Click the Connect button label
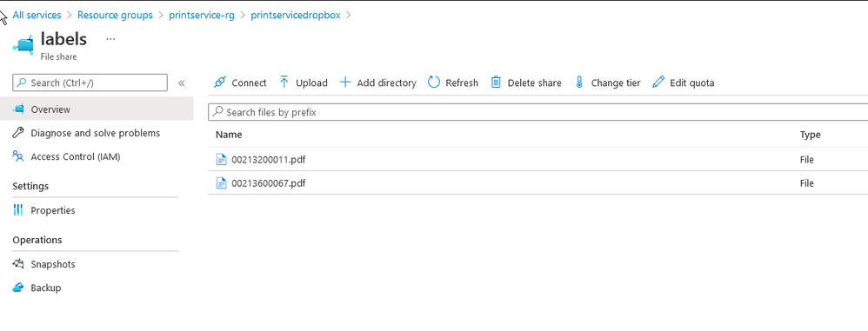 pos(249,83)
